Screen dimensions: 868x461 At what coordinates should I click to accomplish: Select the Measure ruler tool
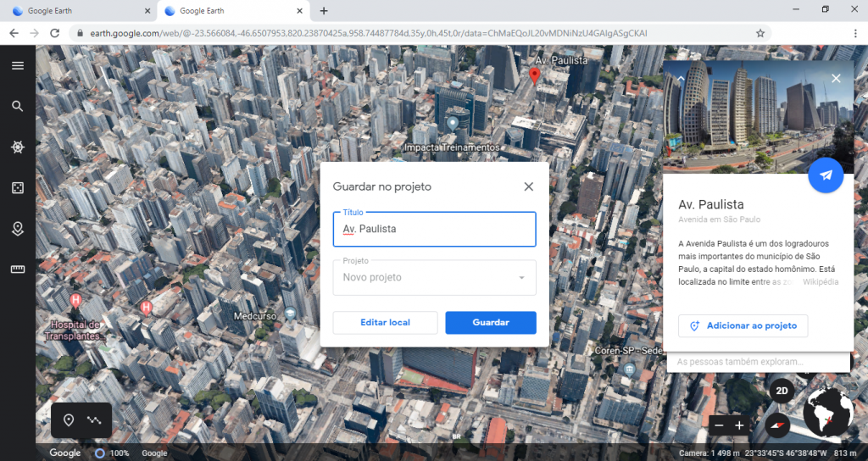pyautogui.click(x=18, y=269)
